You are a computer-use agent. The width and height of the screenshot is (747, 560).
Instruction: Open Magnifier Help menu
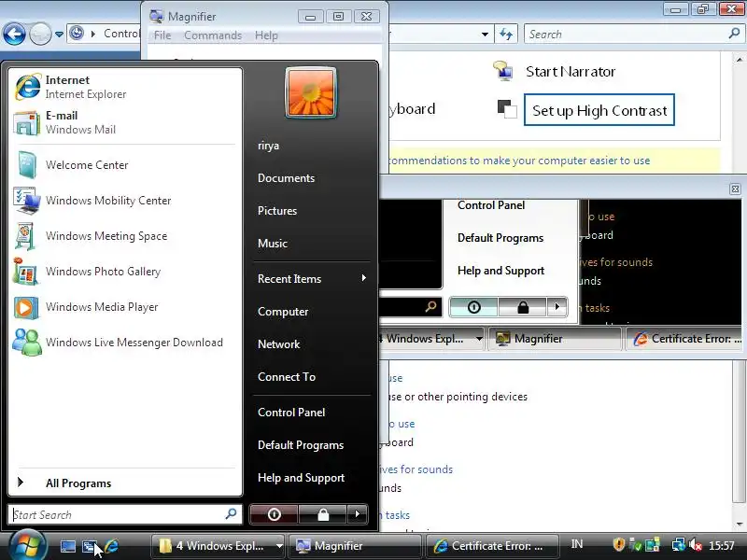click(266, 35)
